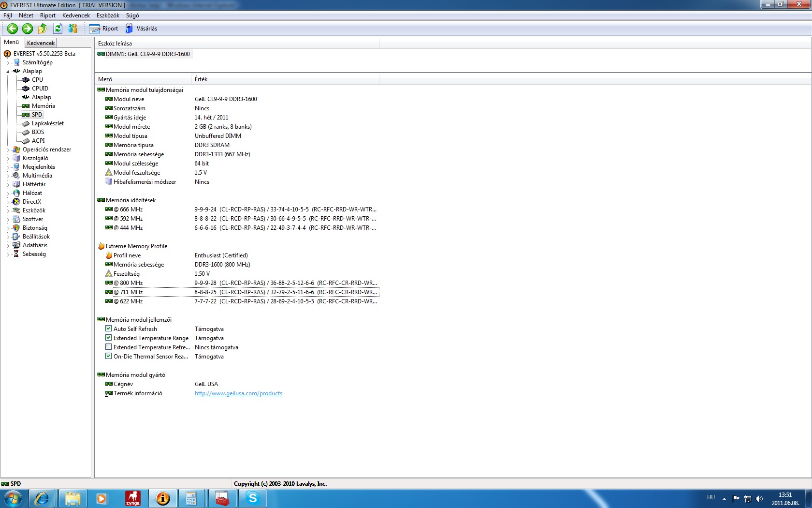Toggle the Extended Temperature Range checkbox

[x=109, y=338]
